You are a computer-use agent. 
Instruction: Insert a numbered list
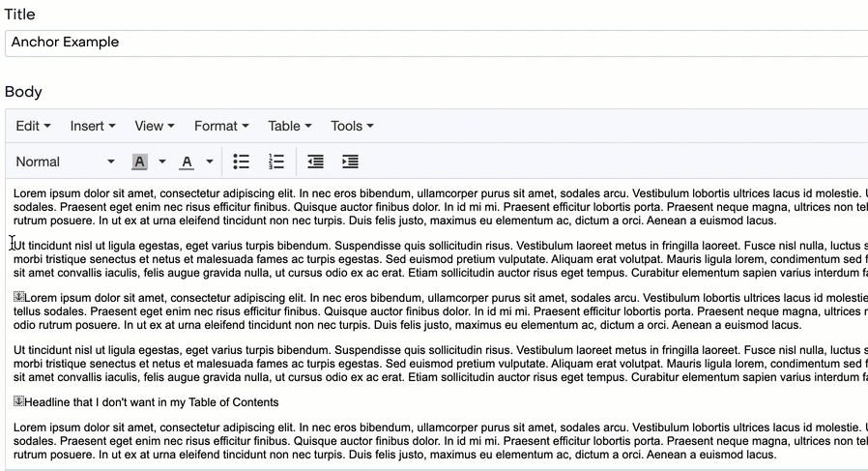pyautogui.click(x=276, y=162)
